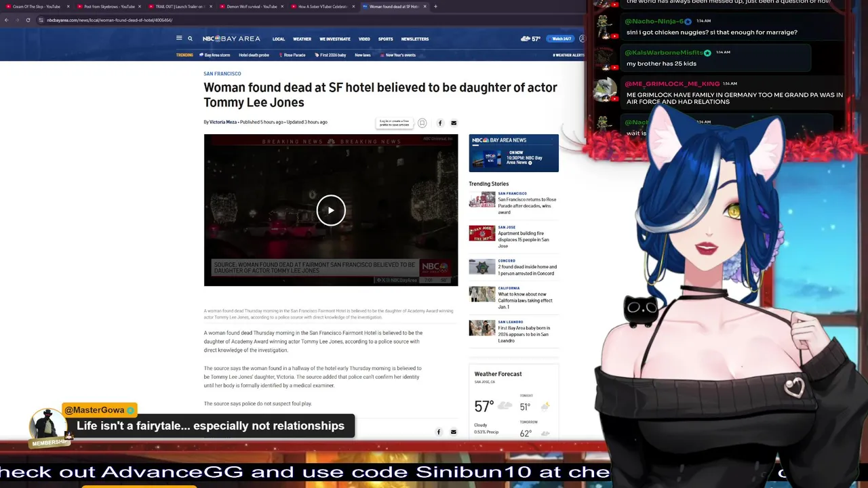Switch to Cream Of The Slop tab
The width and height of the screenshot is (868, 488).
[x=37, y=6]
